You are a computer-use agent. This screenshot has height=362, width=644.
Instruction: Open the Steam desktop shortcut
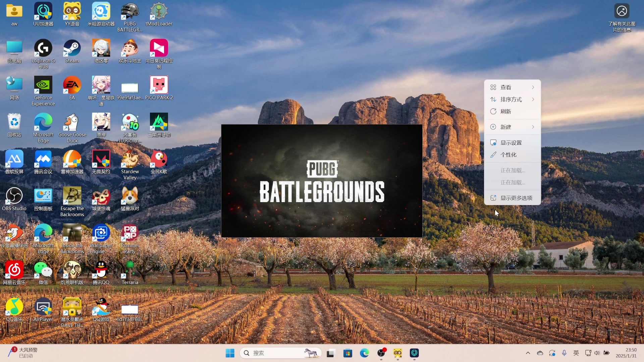tap(72, 49)
